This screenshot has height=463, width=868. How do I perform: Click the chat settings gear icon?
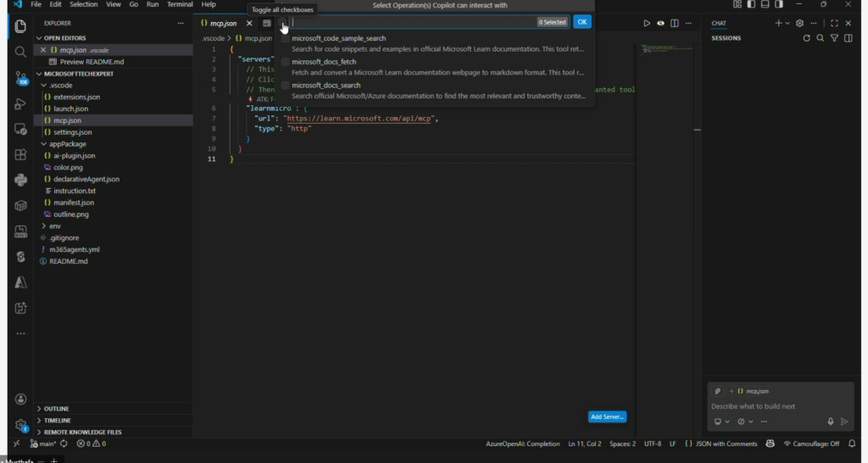click(x=798, y=23)
